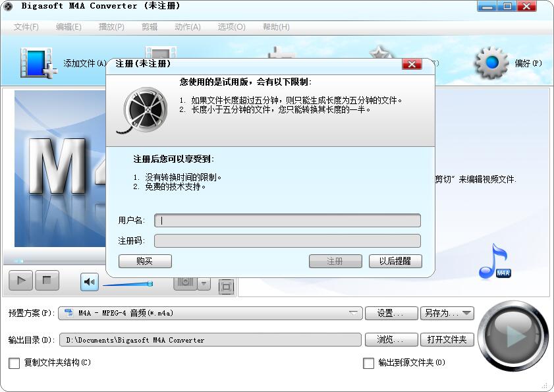The image size is (554, 392).
Task: Click the M4A preview image
Action: (x=60, y=169)
